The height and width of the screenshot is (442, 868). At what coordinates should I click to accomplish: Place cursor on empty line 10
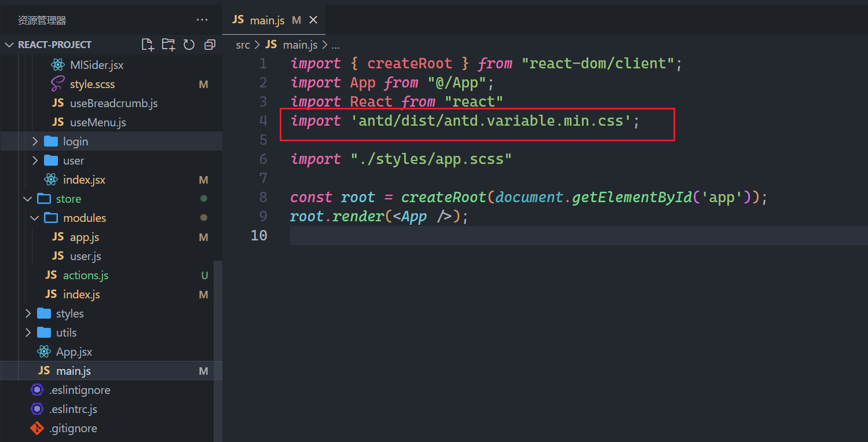(578, 235)
